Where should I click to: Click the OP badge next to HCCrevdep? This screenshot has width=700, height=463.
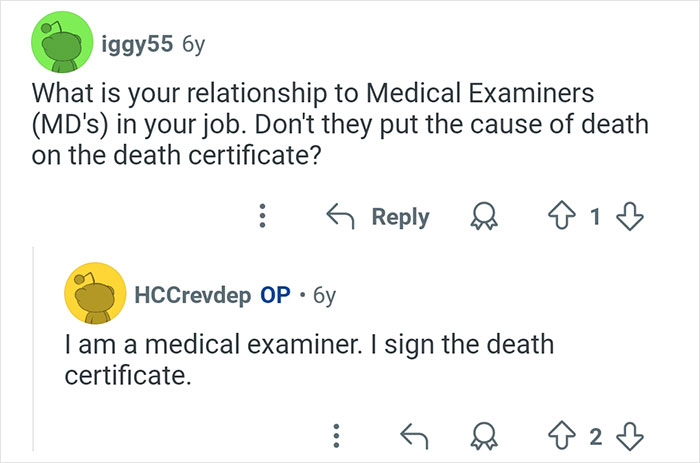click(275, 295)
